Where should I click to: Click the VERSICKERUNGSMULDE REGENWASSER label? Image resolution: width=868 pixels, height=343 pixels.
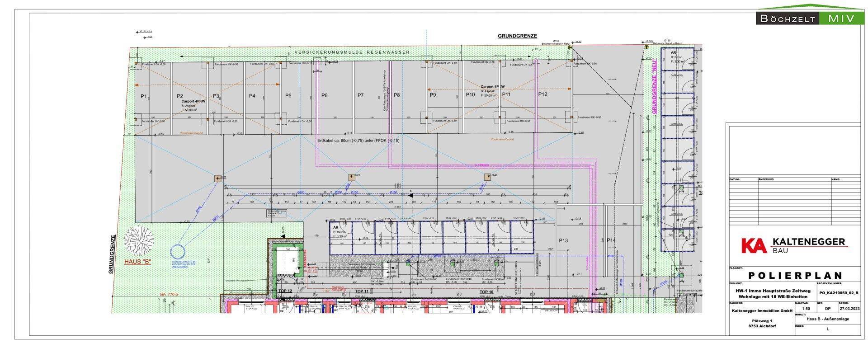pyautogui.click(x=352, y=52)
